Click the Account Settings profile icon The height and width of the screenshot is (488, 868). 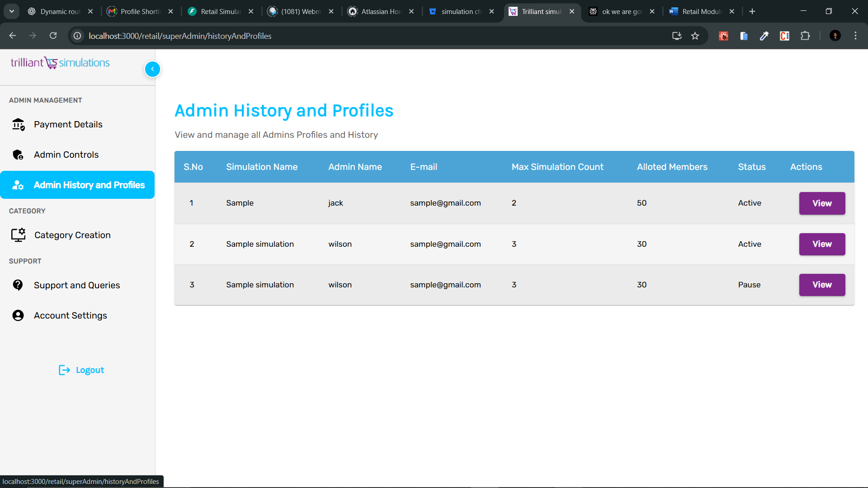pos(18,315)
